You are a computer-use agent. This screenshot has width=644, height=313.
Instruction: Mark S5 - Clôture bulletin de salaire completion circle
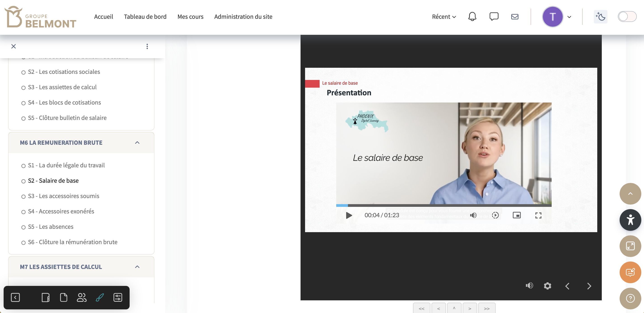[x=23, y=119]
